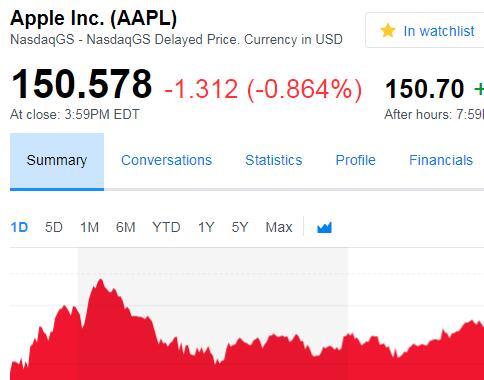Switch chart type with the area chart icon
Viewport: 484px width, 380px height.
[324, 227]
